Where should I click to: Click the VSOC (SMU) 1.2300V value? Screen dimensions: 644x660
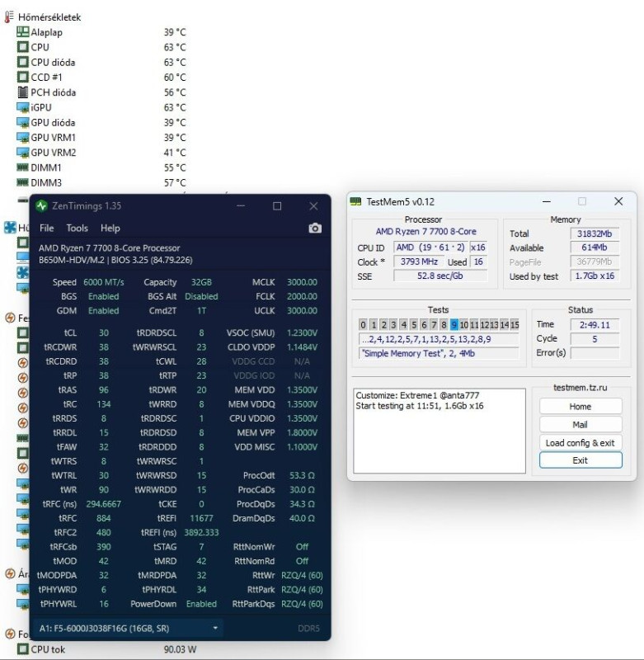coord(302,333)
